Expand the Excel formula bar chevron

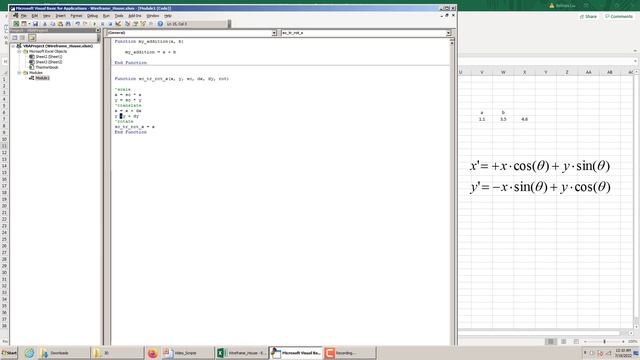(x=636, y=61)
